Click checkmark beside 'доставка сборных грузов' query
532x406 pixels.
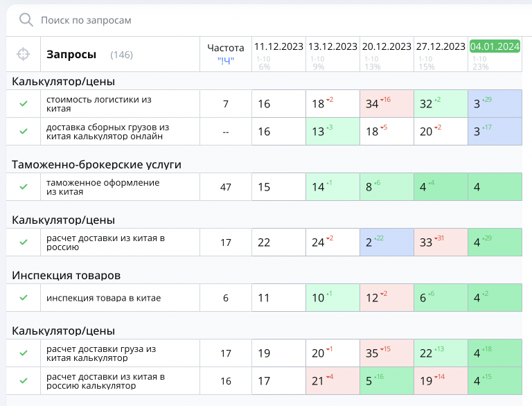24,132
